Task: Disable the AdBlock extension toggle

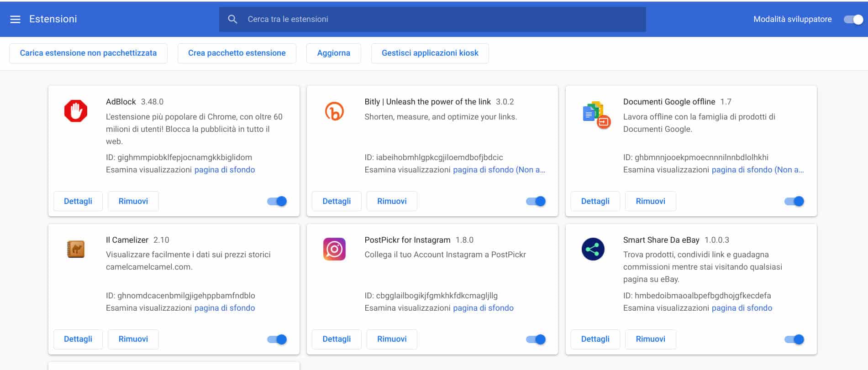Action: [277, 201]
